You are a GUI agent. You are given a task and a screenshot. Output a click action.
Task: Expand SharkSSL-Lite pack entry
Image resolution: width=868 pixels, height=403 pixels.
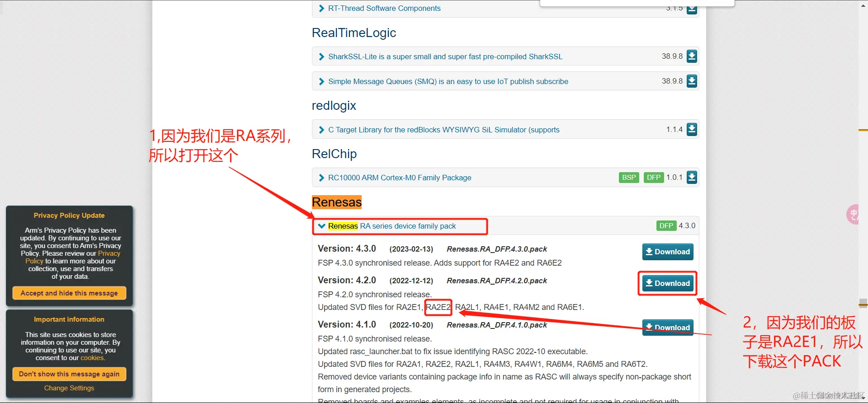(321, 56)
